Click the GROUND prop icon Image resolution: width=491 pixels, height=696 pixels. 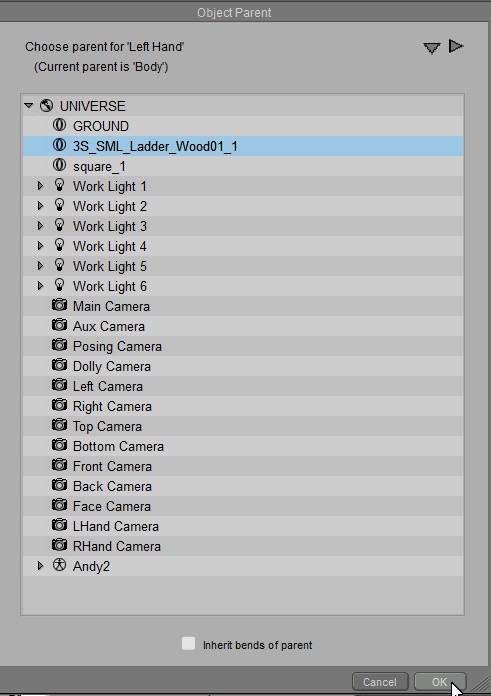click(59, 126)
